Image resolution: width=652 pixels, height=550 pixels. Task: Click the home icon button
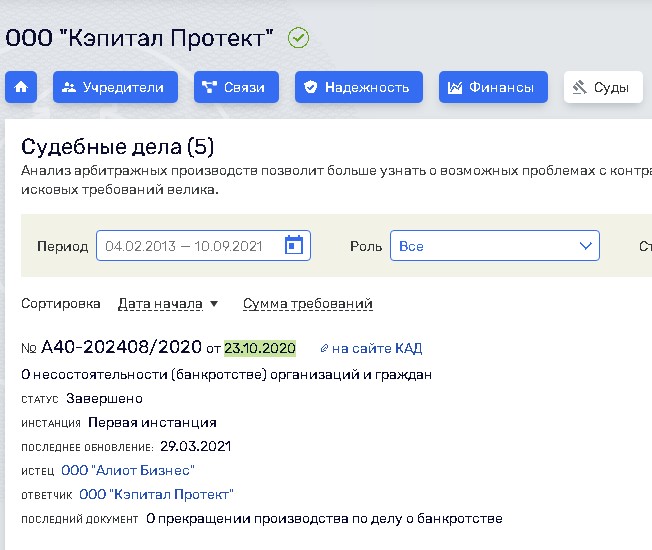tap(20, 87)
